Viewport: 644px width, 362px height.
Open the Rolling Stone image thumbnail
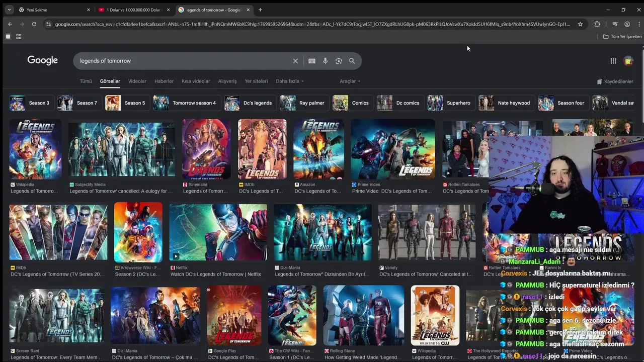coord(364,315)
